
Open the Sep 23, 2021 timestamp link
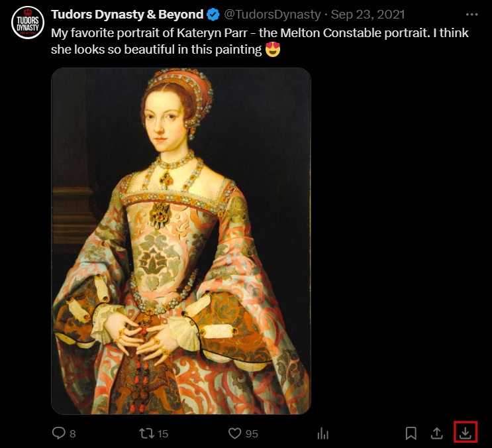tap(368, 15)
